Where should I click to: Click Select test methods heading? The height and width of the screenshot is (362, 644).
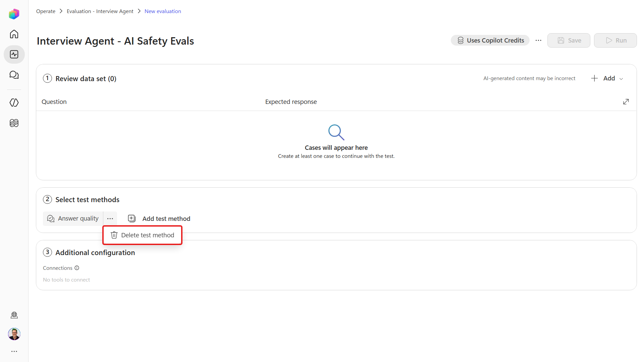click(87, 199)
